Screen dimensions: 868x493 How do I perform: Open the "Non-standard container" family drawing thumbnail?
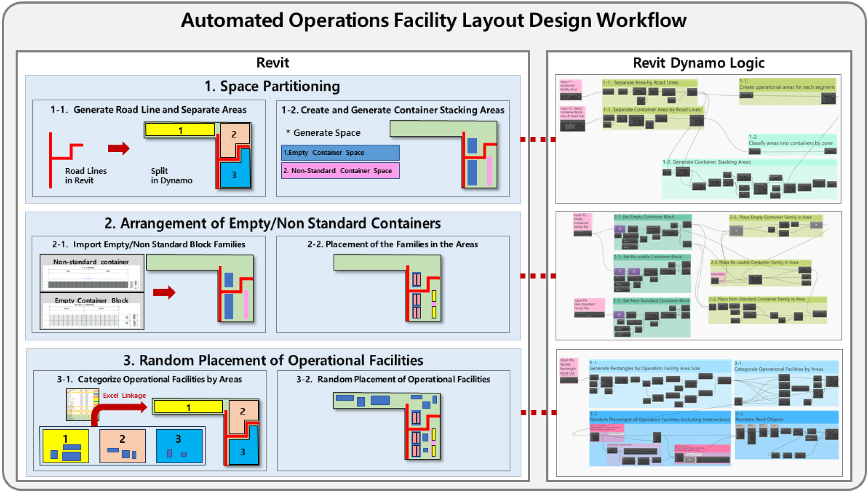(x=92, y=273)
